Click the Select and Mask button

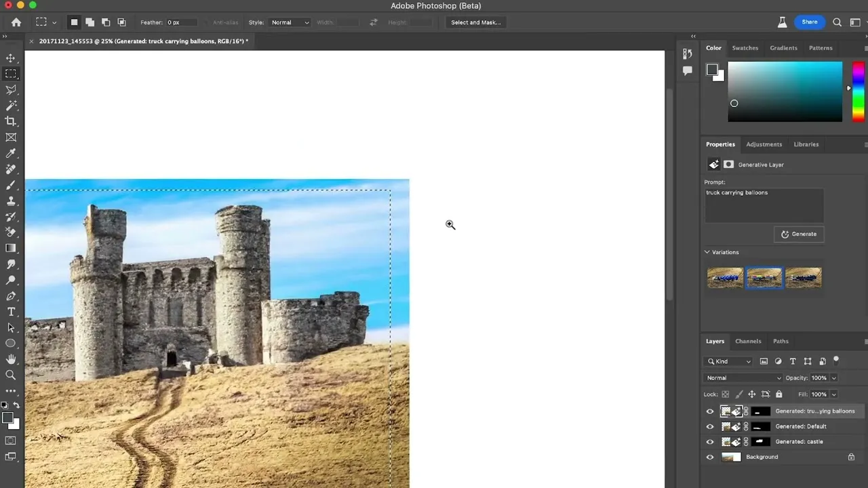click(476, 22)
